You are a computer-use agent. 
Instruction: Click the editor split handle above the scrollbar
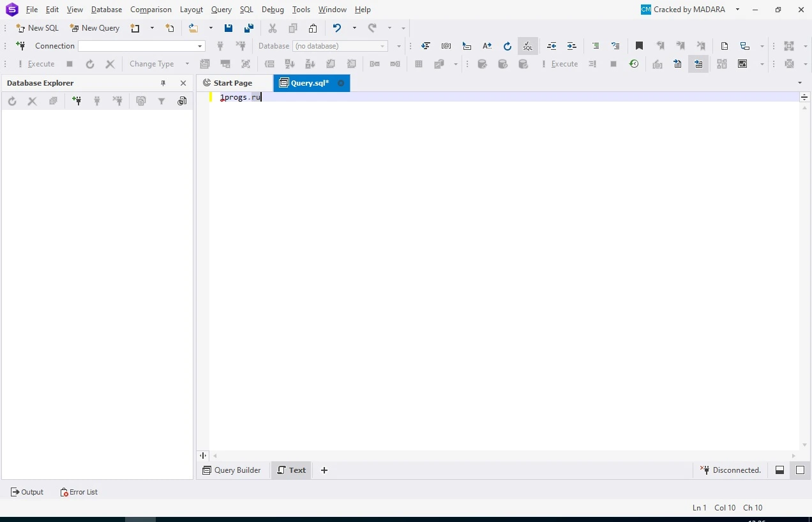(x=804, y=97)
